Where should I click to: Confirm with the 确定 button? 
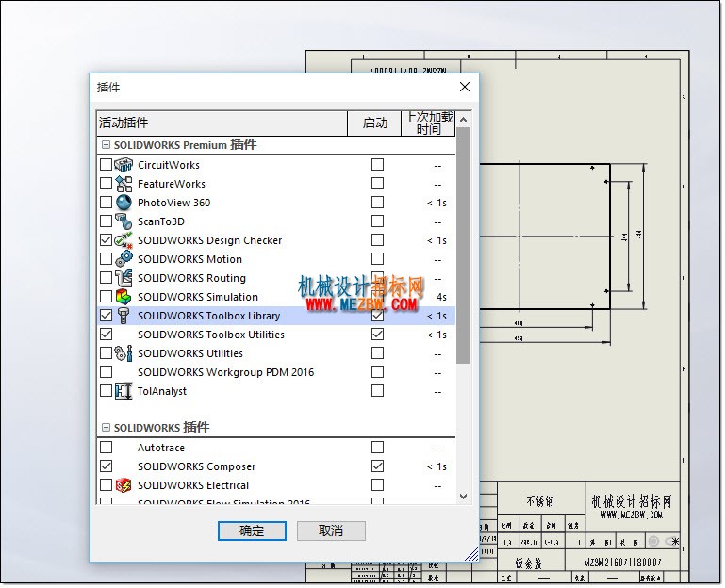(x=252, y=531)
